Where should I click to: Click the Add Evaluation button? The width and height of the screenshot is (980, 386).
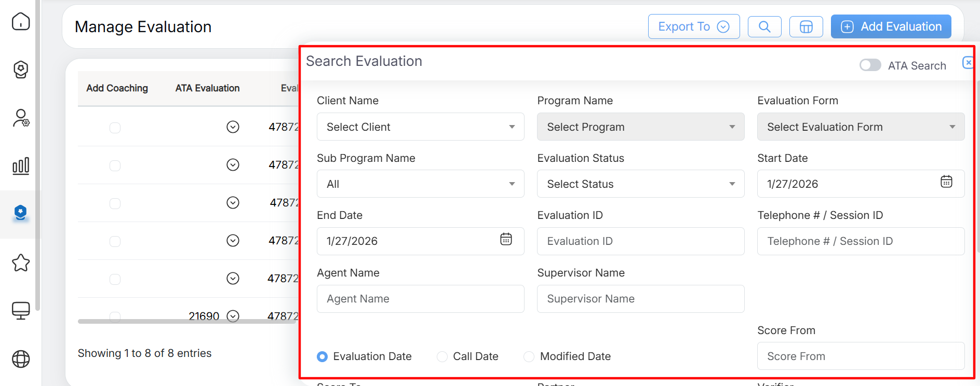click(891, 26)
